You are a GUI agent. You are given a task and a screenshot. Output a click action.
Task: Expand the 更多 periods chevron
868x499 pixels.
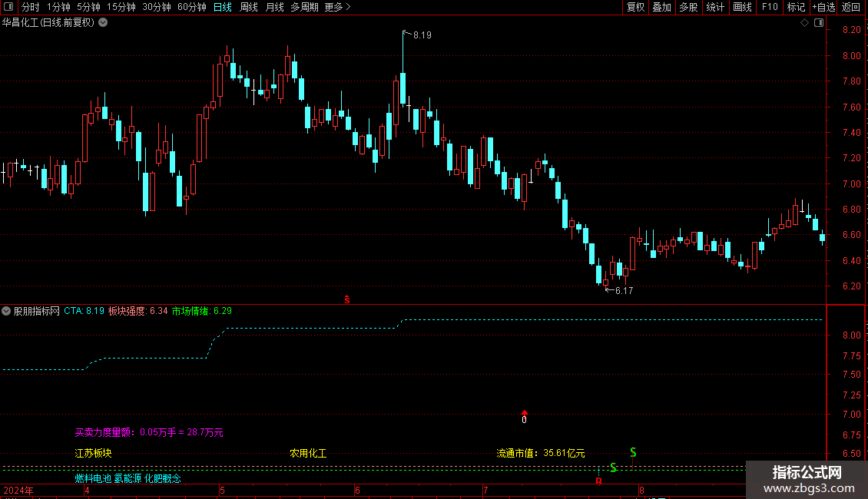click(x=348, y=7)
